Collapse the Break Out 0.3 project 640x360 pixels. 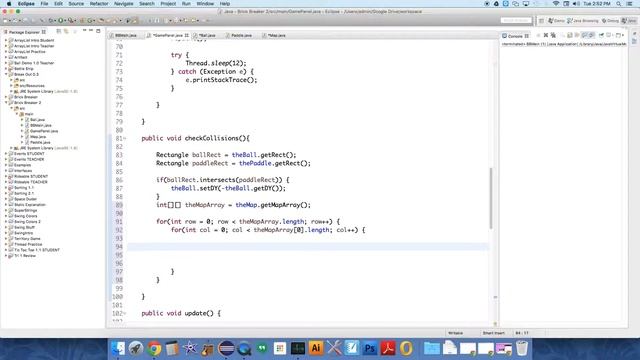(6, 74)
